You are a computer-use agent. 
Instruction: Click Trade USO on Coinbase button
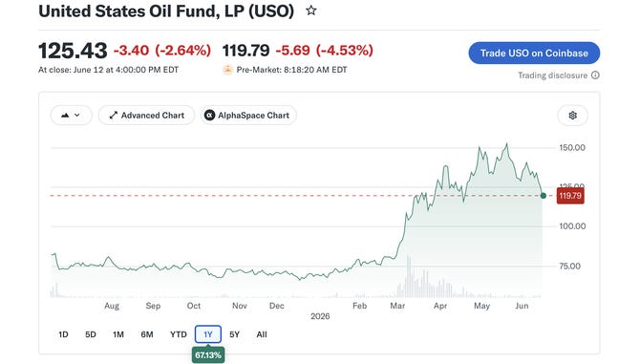(534, 54)
